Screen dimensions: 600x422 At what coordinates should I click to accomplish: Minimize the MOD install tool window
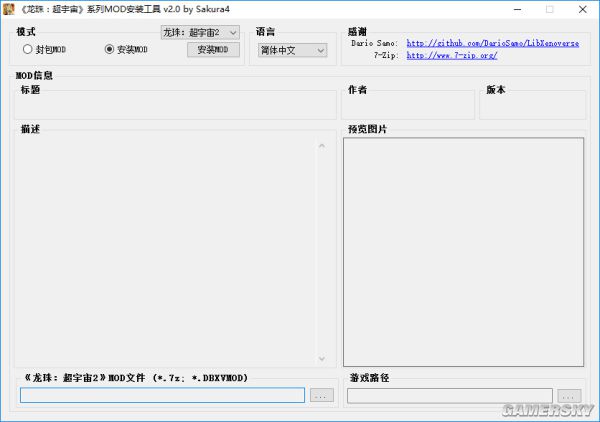pos(517,9)
